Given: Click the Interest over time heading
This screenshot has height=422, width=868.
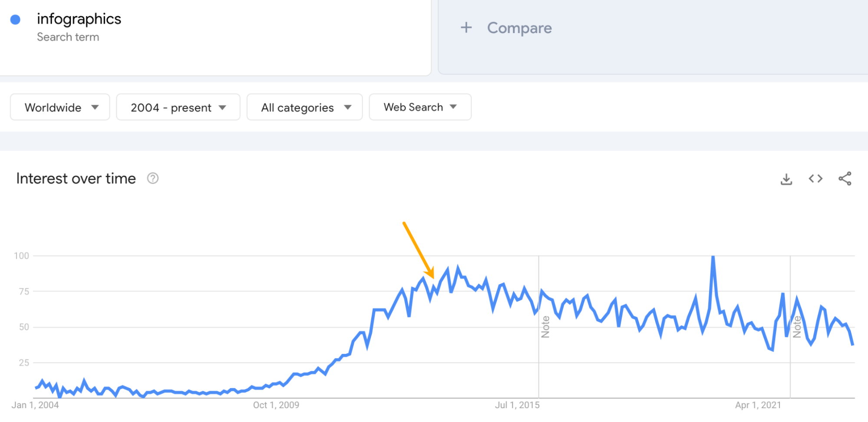Looking at the screenshot, I should pos(76,178).
